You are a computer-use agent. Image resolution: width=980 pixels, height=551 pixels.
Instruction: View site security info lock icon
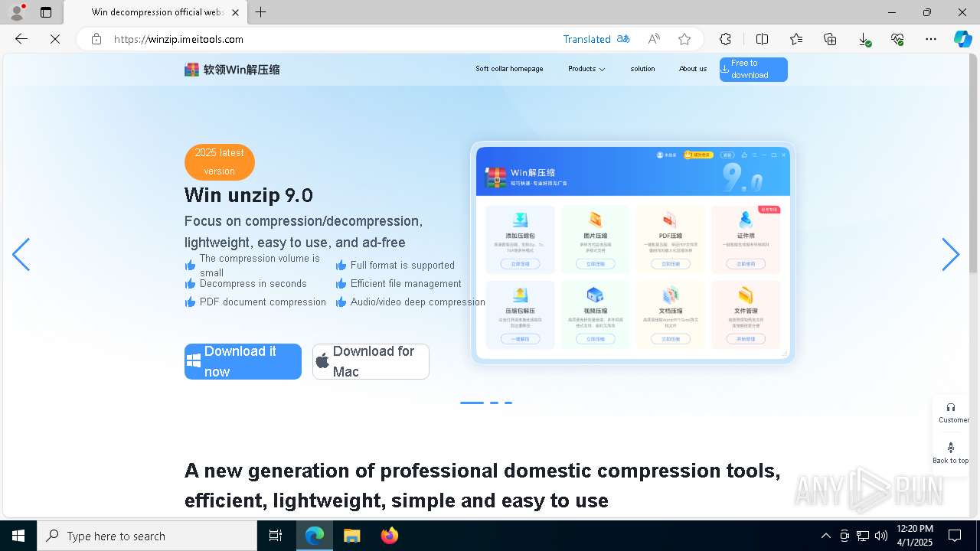[x=96, y=39]
